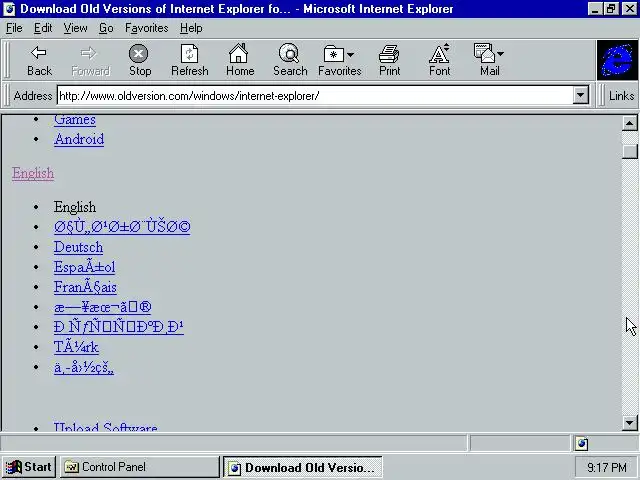Screen dimensions: 640x480
Task: Click the garbled link above TÃ¼rk
Action: point(119,327)
